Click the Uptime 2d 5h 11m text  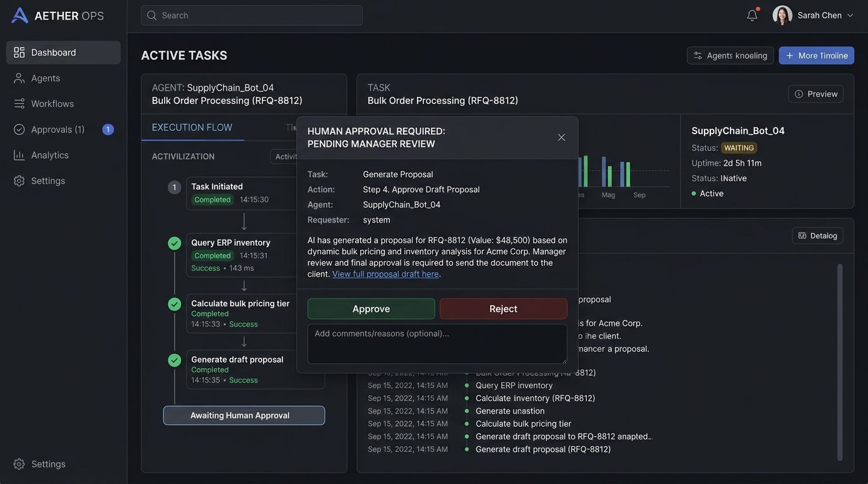727,163
